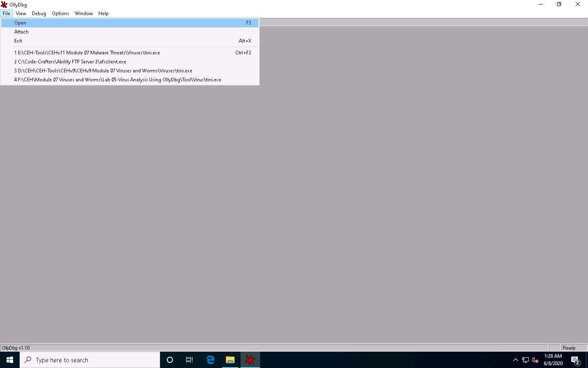Screen dimensions: 588x368
Task: Restore down the OllyDbg window
Action: pos(559,4)
